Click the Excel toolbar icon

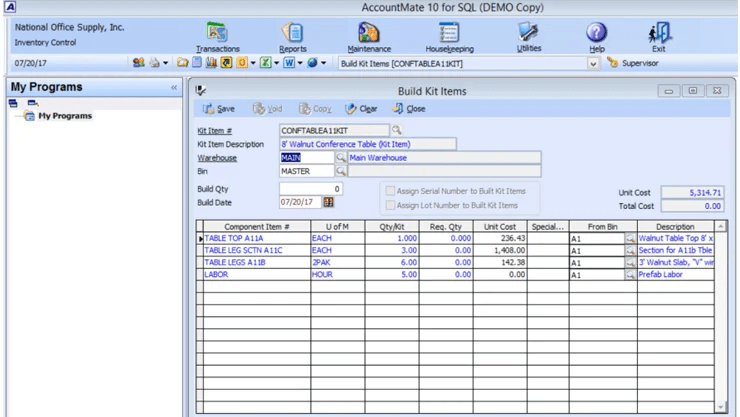[266, 62]
